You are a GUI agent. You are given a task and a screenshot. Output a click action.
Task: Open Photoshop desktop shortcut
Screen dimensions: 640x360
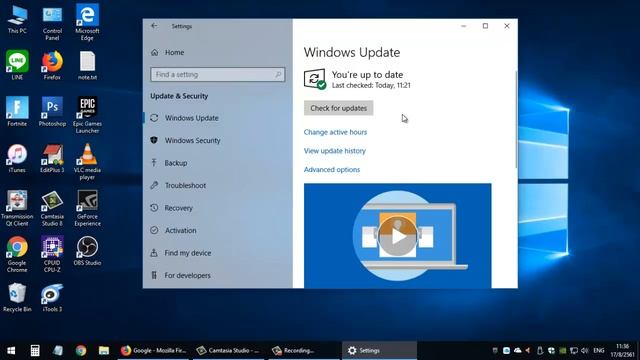[x=52, y=111]
